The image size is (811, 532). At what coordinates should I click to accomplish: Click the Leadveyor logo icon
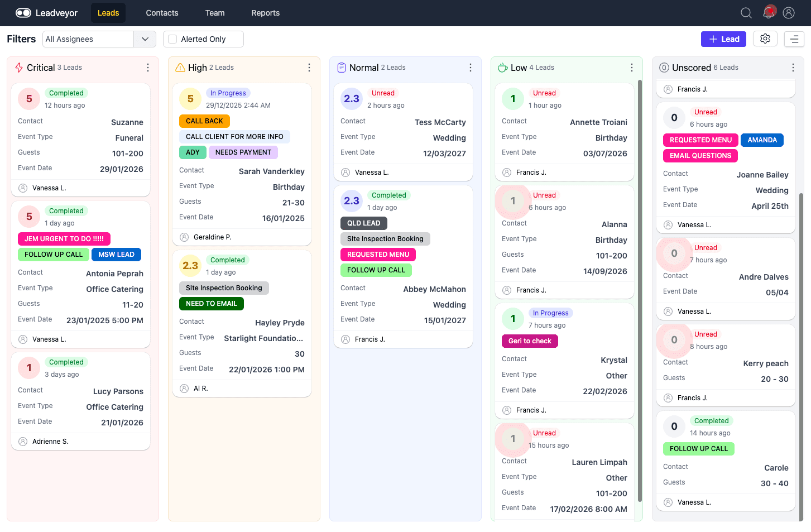(23, 12)
